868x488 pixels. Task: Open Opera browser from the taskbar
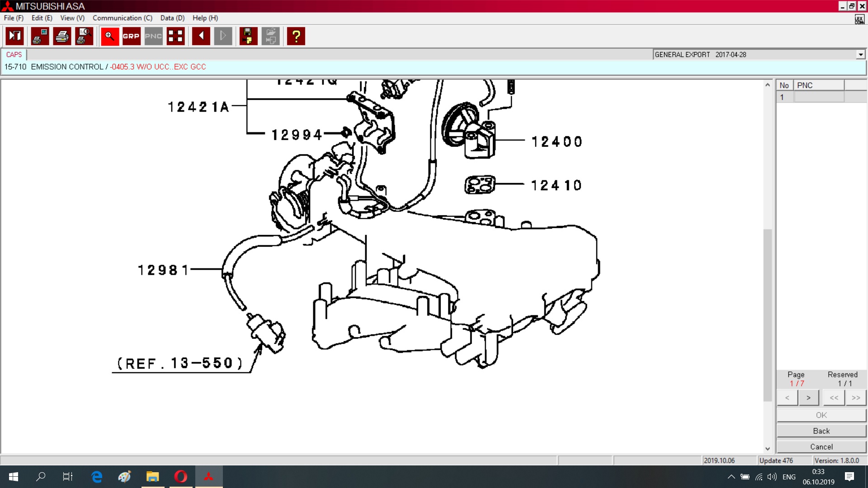pyautogui.click(x=181, y=477)
